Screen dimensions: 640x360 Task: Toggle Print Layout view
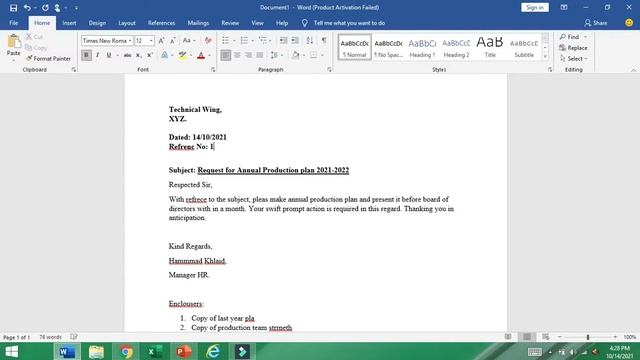coord(527,337)
